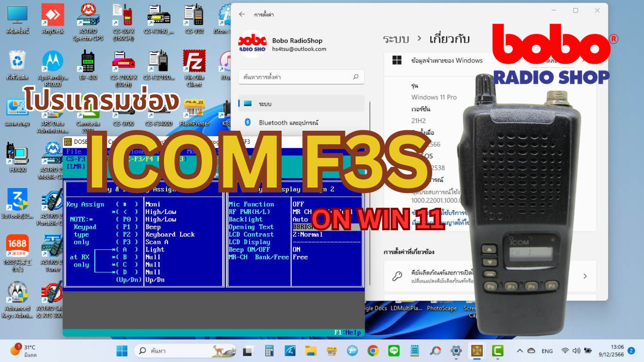Click the Settings back arrow button
Image resolution: width=644 pixels, height=362 pixels.
(242, 15)
